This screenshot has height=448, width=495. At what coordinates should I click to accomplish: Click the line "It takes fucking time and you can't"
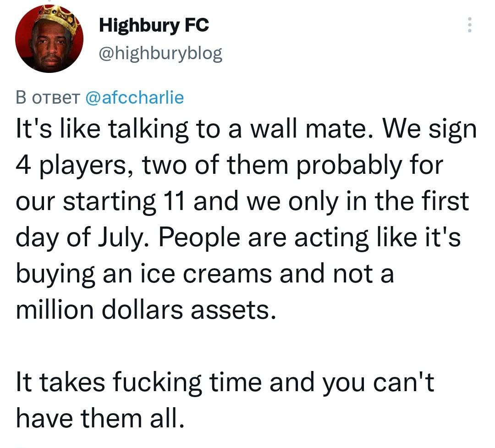pos(225,382)
